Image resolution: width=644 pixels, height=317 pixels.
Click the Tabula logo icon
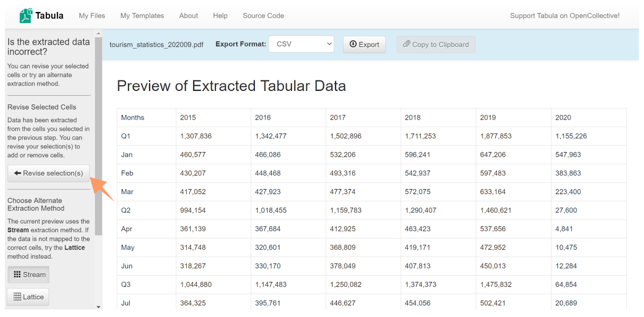pos(26,16)
